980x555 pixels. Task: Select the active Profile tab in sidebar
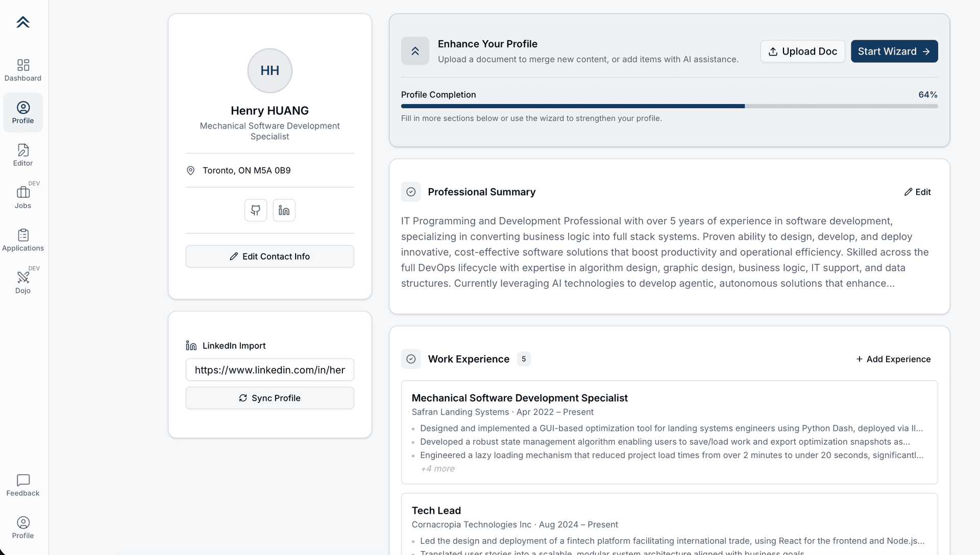coord(23,112)
